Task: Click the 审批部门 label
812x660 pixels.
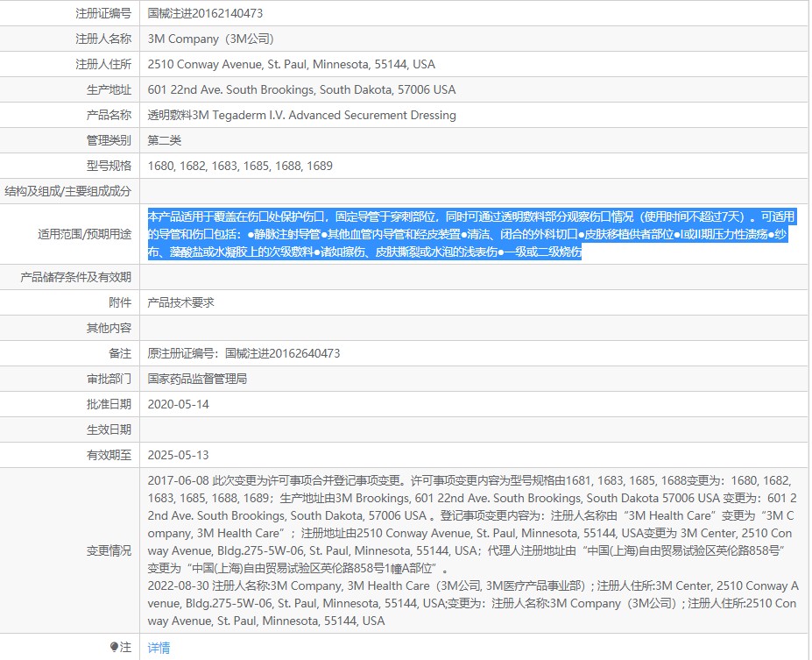Action: [109, 379]
